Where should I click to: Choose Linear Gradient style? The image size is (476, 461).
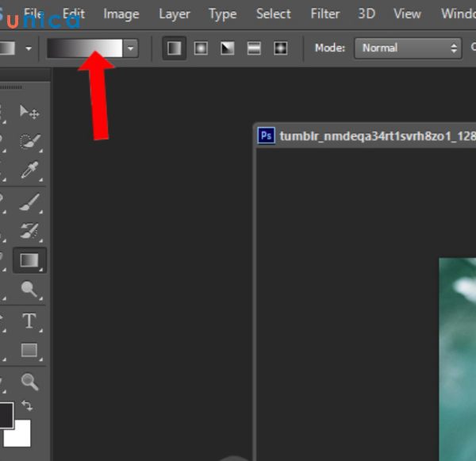tap(175, 48)
